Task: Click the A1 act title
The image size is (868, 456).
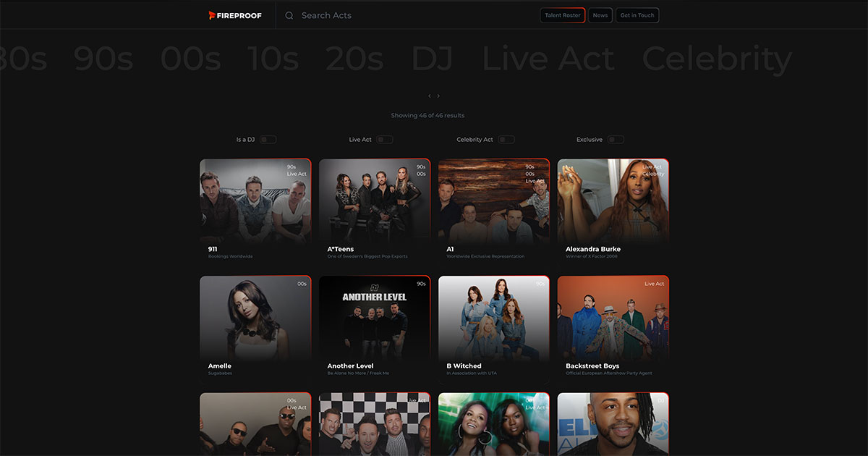Action: (451, 249)
